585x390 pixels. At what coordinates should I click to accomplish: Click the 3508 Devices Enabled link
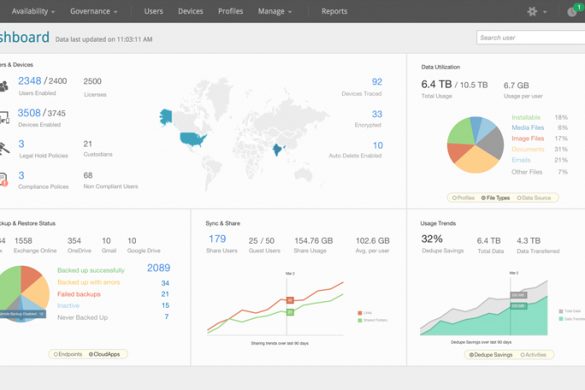pyautogui.click(x=29, y=113)
